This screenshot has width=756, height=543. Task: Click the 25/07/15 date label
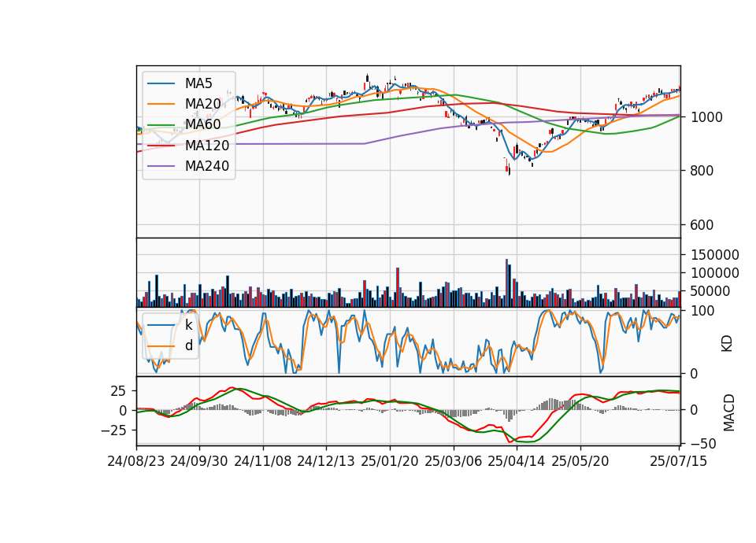tap(678, 461)
